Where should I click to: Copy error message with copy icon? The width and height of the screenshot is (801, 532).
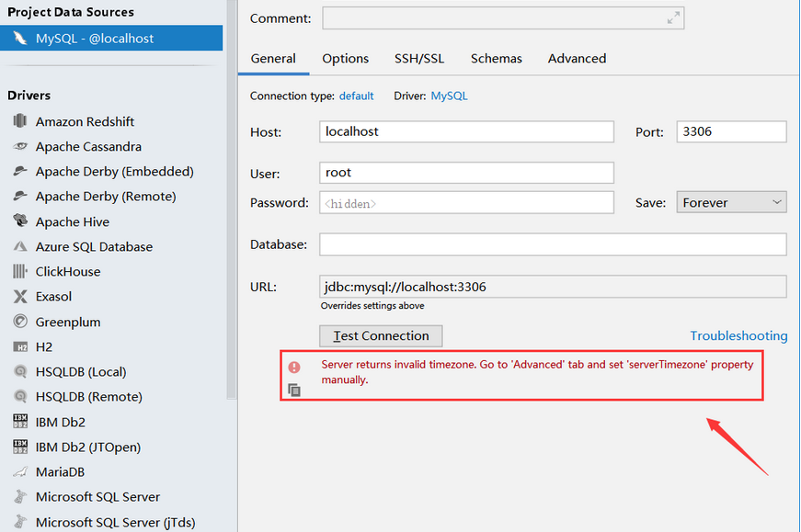click(x=294, y=391)
